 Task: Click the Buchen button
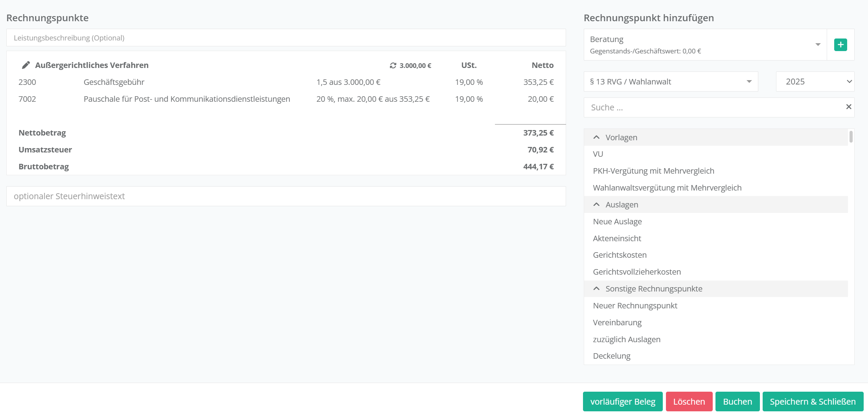coord(737,401)
